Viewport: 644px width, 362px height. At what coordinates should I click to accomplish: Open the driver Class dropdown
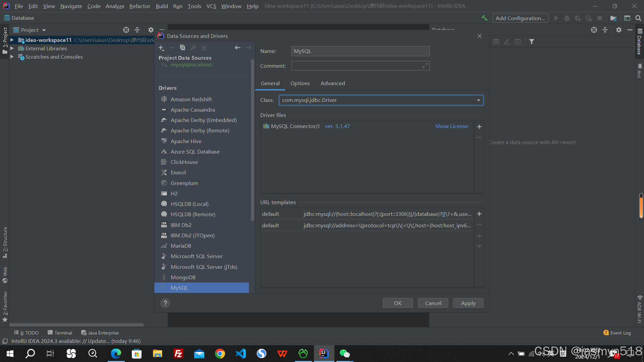(478, 100)
